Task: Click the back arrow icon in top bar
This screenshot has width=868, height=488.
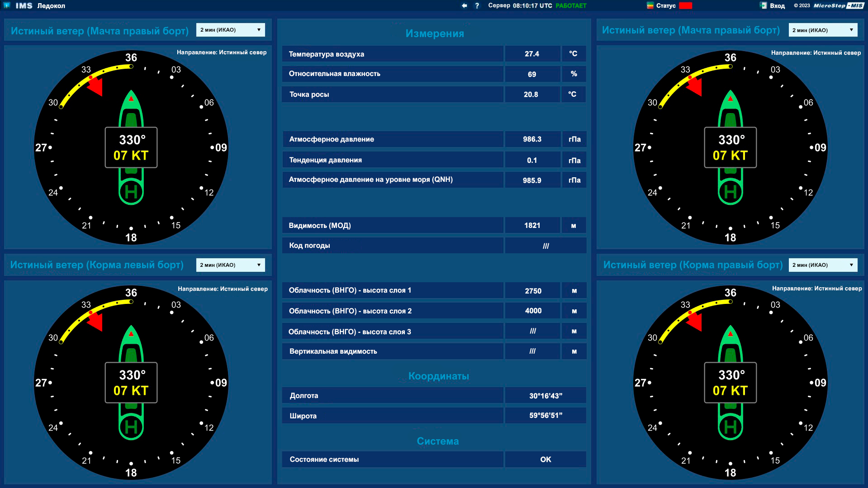Action: pos(464,6)
